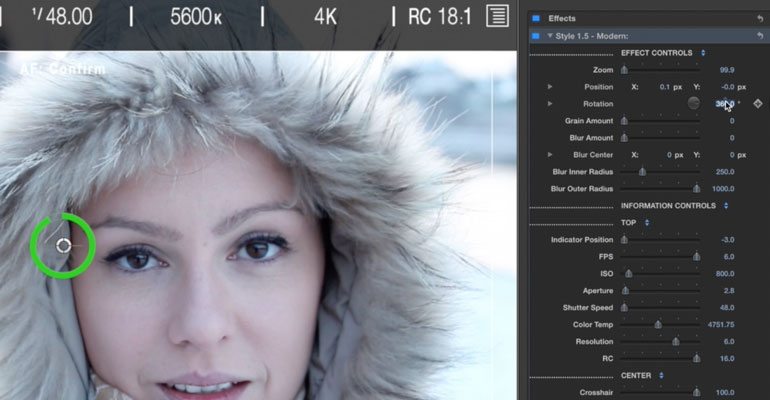Click the Shutter Speed slider handle
This screenshot has height=400, width=770.
pos(624,308)
